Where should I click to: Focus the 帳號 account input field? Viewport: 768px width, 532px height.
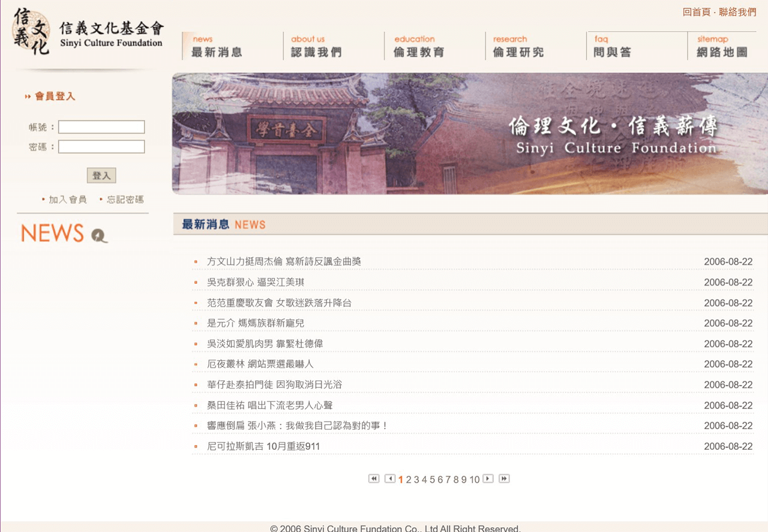pyautogui.click(x=101, y=127)
